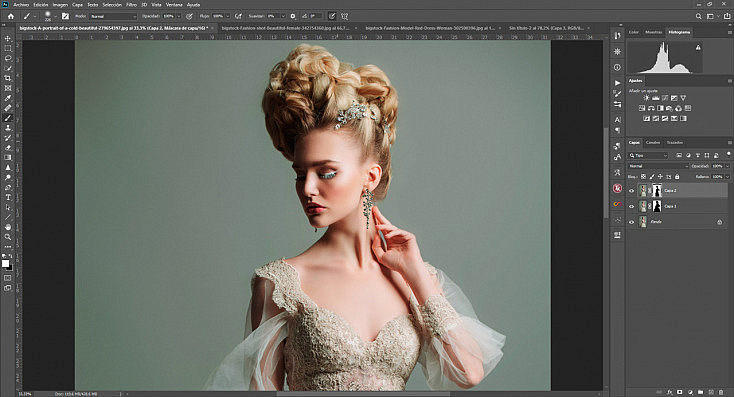Add a Curves adjustment
734x397 pixels.
(x=665, y=98)
